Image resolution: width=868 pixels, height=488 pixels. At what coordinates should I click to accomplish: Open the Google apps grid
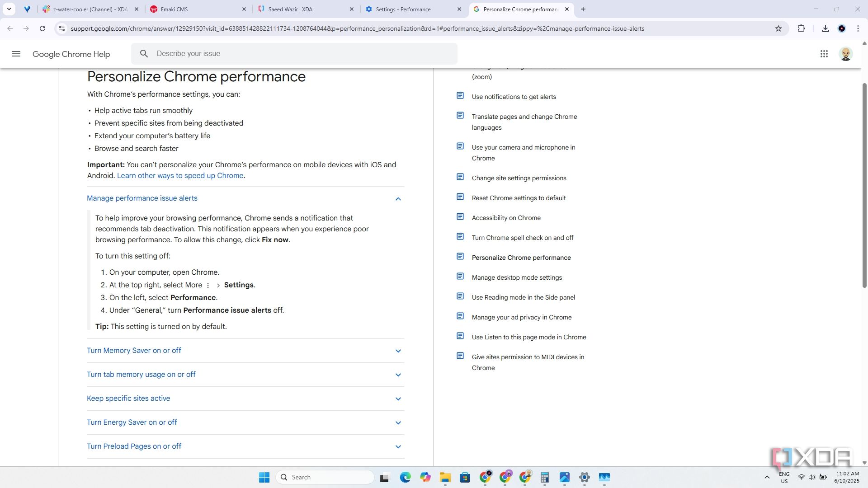[x=824, y=54]
